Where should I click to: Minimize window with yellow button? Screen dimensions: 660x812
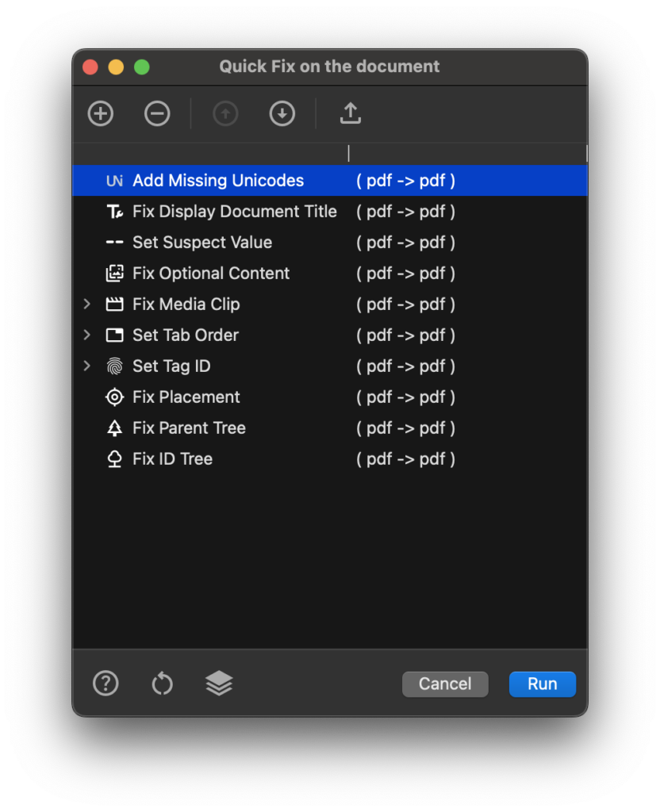pyautogui.click(x=116, y=67)
